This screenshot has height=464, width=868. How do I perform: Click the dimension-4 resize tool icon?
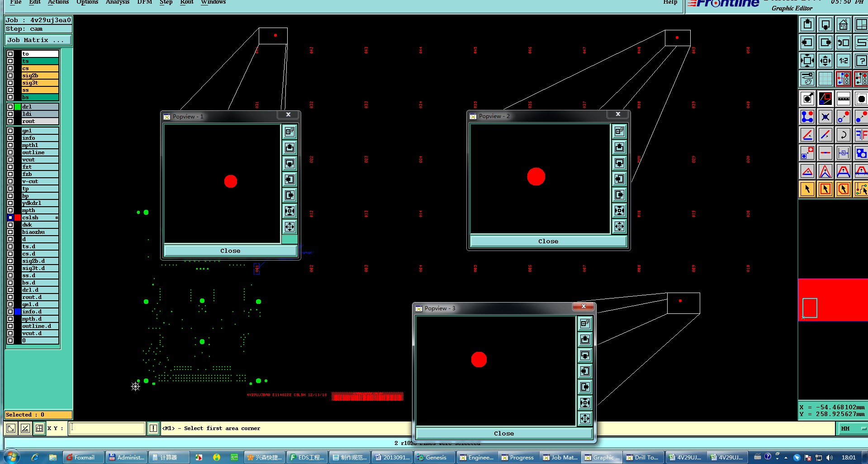tap(844, 153)
